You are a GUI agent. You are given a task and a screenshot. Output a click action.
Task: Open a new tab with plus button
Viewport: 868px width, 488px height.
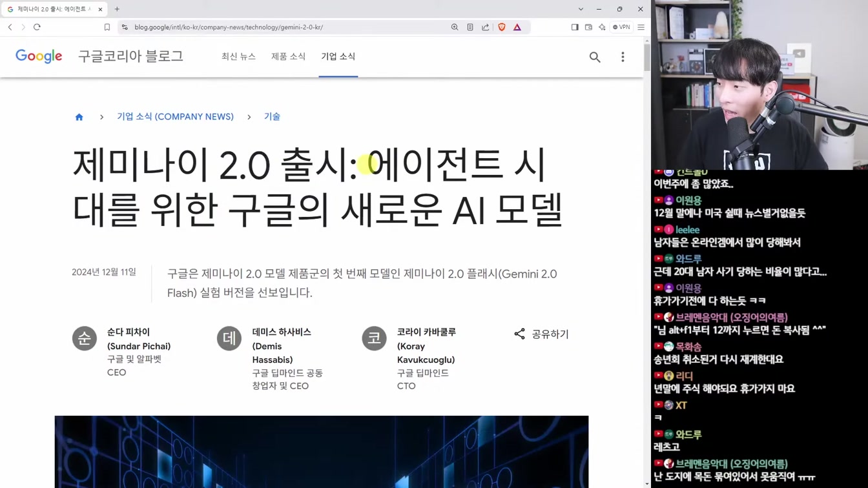(x=117, y=9)
